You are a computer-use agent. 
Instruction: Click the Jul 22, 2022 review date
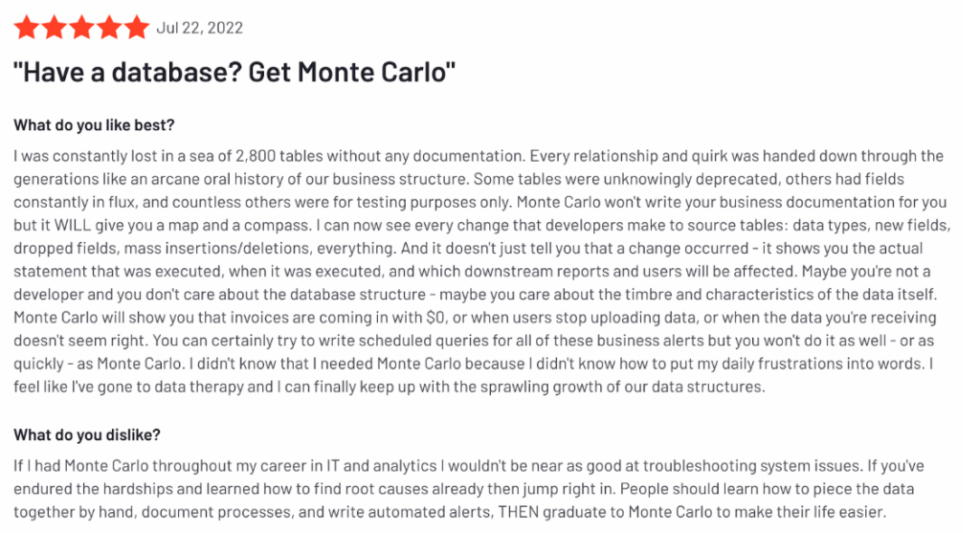click(199, 28)
